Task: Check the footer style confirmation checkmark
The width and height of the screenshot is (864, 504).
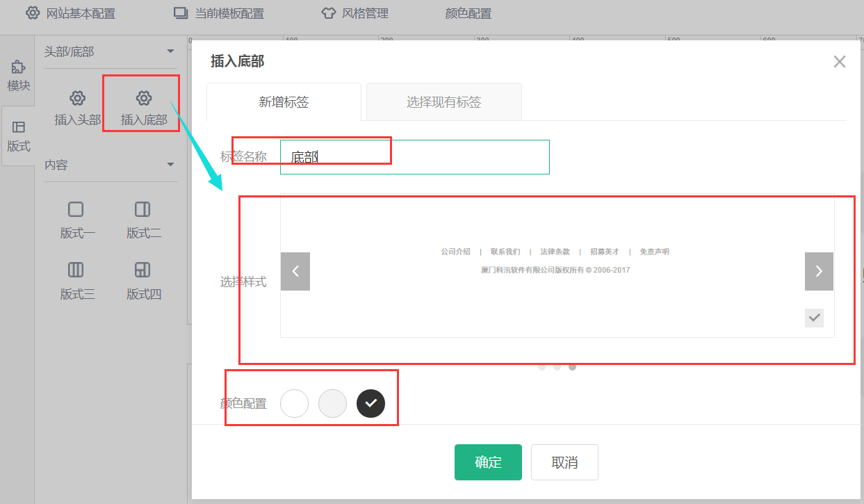Action: coord(814,318)
